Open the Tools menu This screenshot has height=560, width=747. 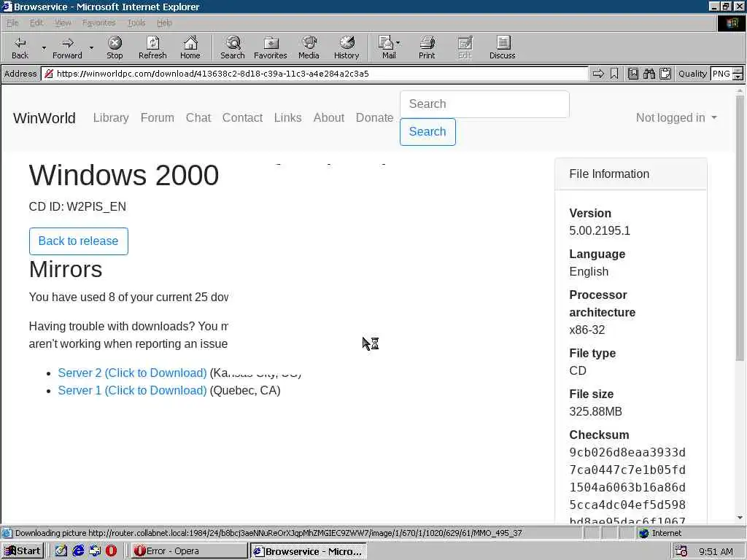136,23
